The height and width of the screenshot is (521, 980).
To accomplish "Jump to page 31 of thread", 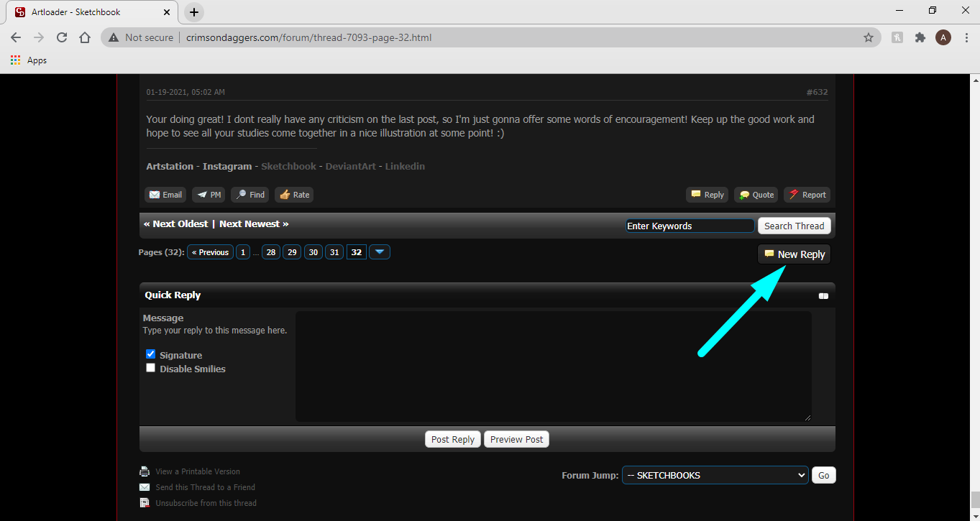I will pyautogui.click(x=334, y=252).
